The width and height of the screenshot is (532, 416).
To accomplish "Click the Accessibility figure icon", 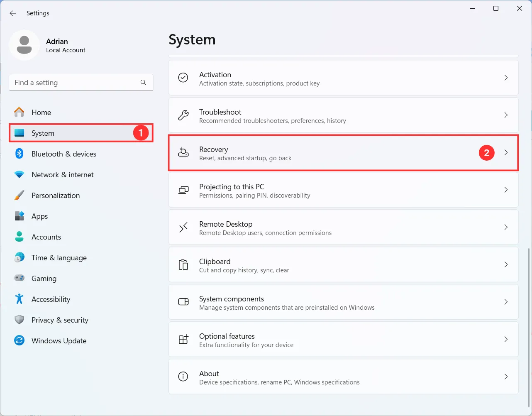I will pos(19,299).
